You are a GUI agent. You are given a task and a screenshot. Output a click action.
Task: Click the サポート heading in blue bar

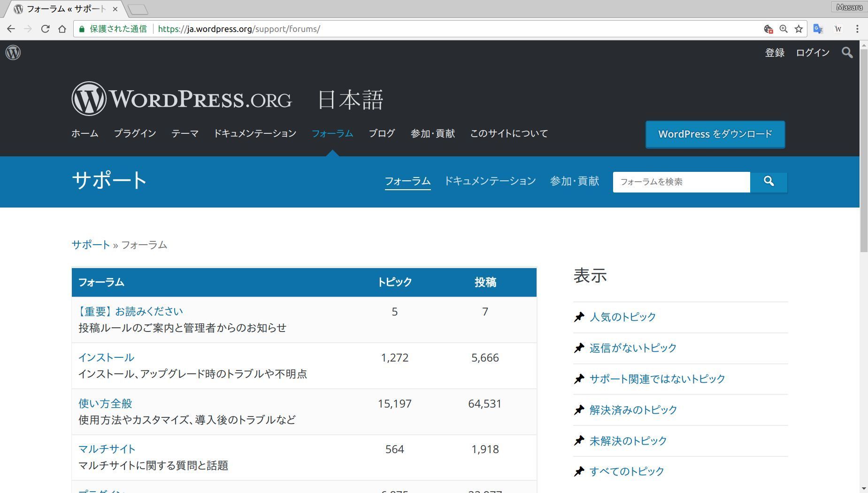tap(109, 181)
